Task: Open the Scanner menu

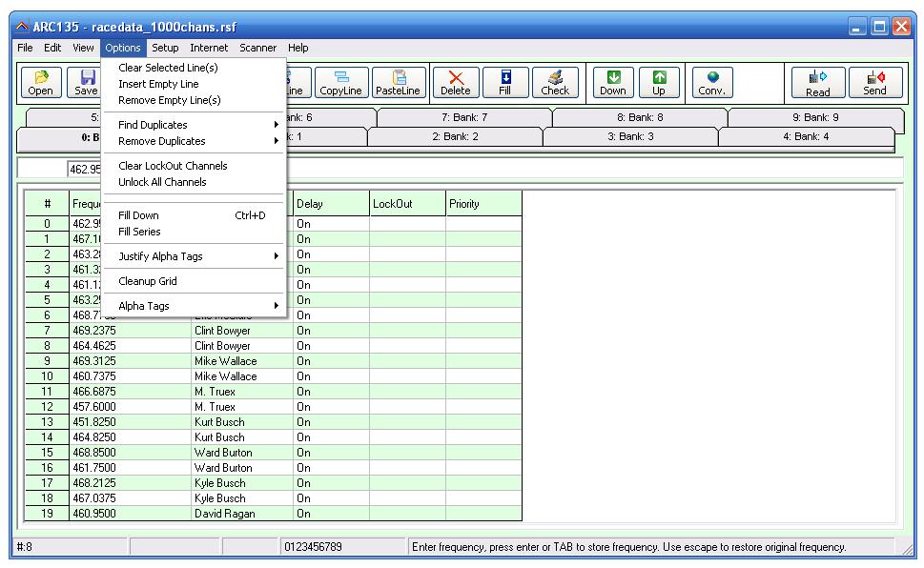Action: point(257,48)
